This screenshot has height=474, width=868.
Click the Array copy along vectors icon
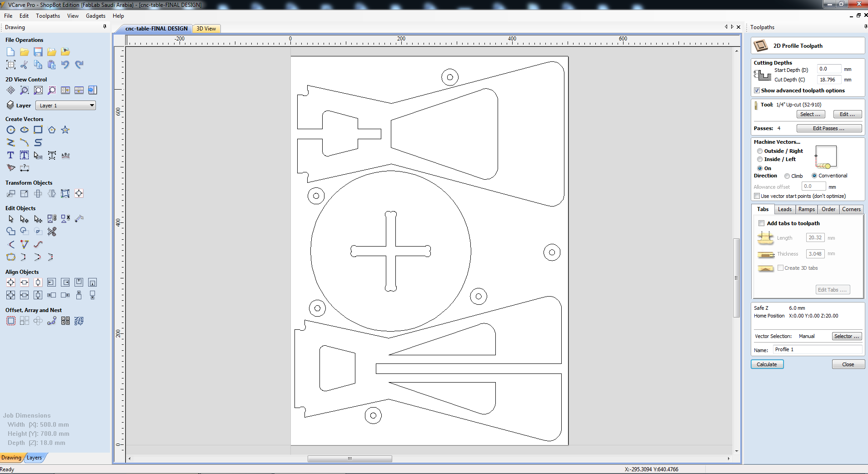52,321
